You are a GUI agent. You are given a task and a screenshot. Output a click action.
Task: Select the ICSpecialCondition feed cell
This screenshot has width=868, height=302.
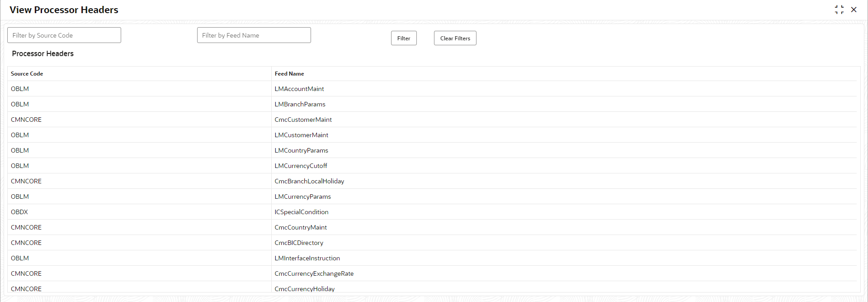(x=564, y=212)
